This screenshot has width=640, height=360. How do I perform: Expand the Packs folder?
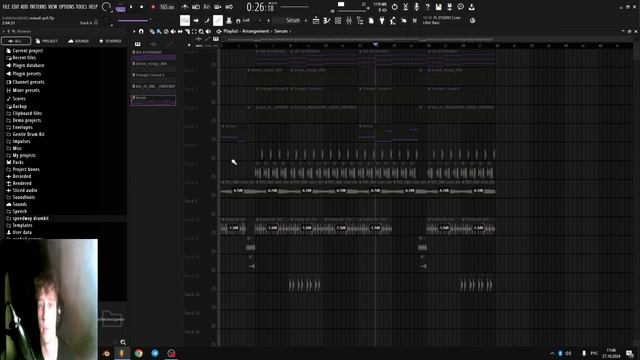tap(15, 162)
